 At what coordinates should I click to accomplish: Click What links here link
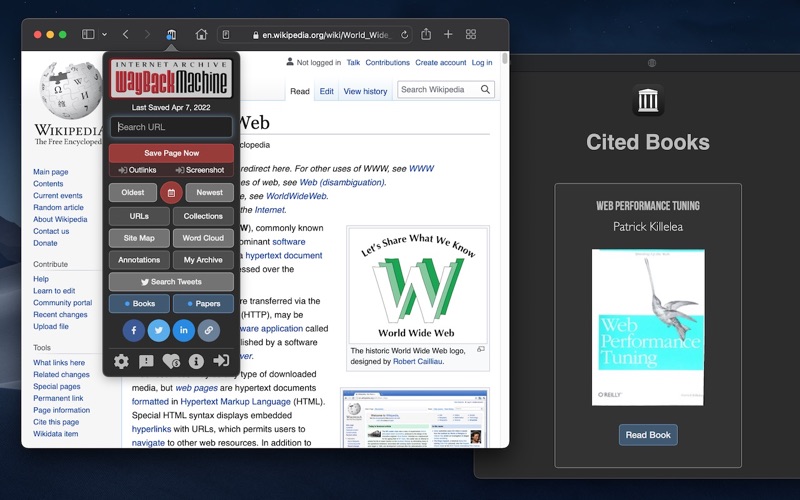59,363
